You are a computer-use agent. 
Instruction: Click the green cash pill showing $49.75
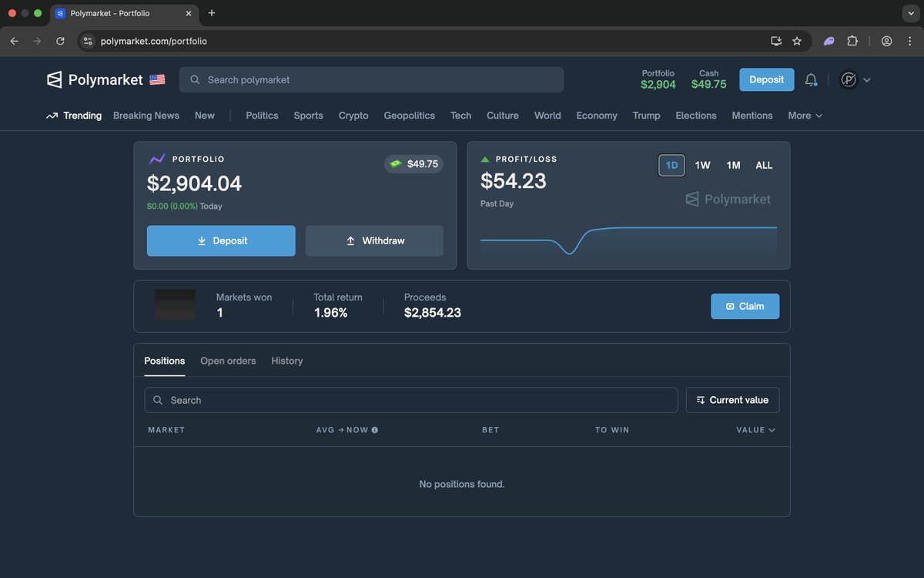point(413,163)
